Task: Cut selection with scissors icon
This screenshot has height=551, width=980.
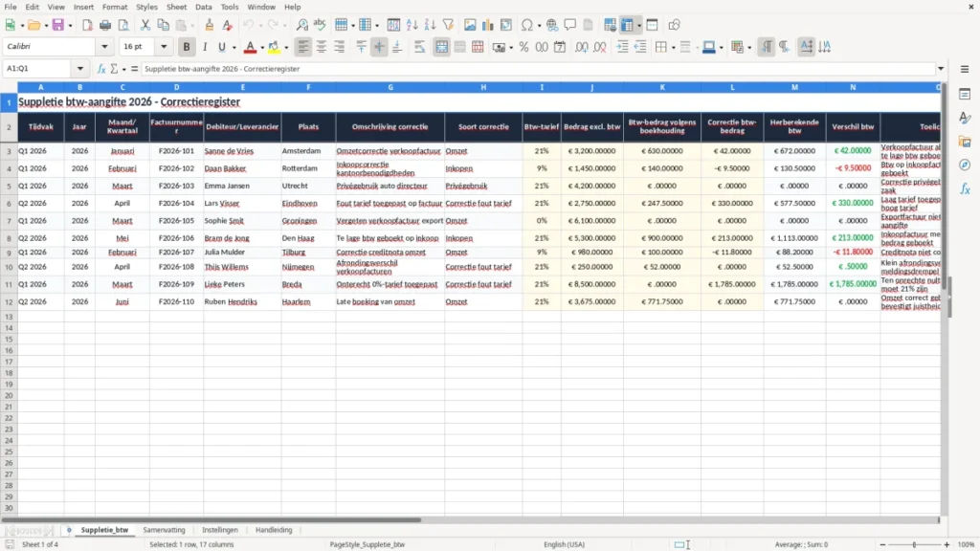Action: click(x=145, y=25)
